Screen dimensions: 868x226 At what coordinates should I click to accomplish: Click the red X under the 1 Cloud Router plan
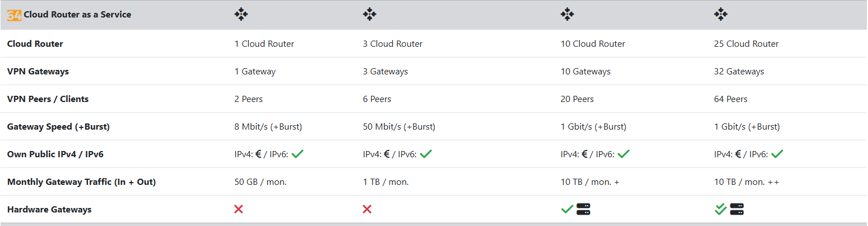[239, 209]
